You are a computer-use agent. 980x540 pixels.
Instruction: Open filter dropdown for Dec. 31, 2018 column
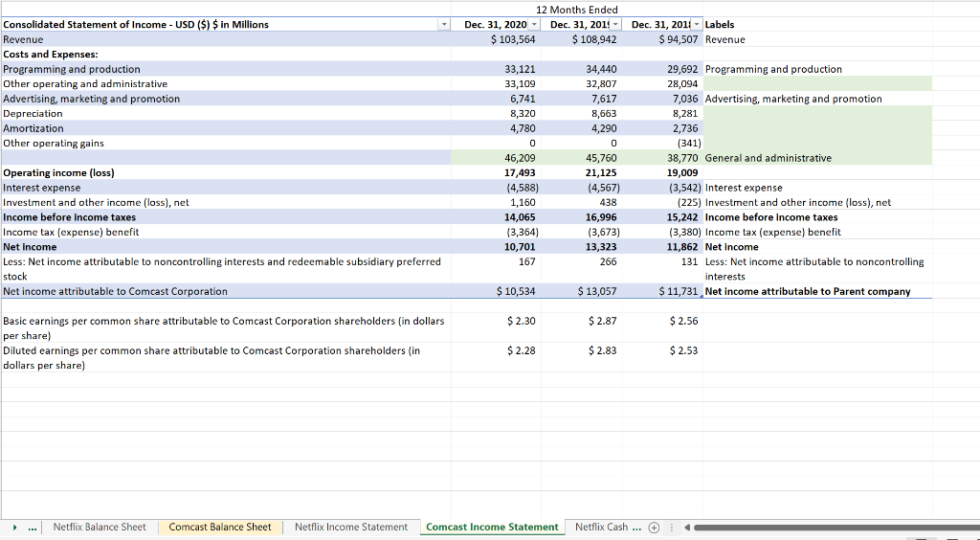[697, 24]
